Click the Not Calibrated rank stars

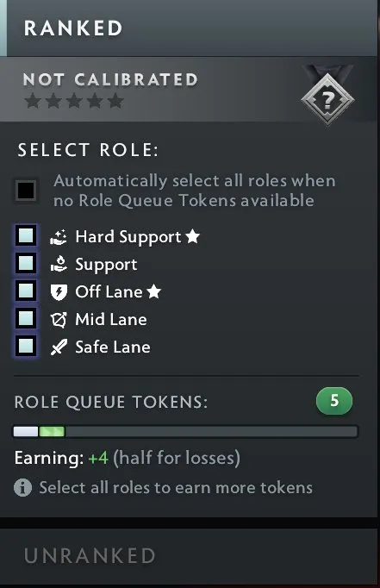coord(74,101)
